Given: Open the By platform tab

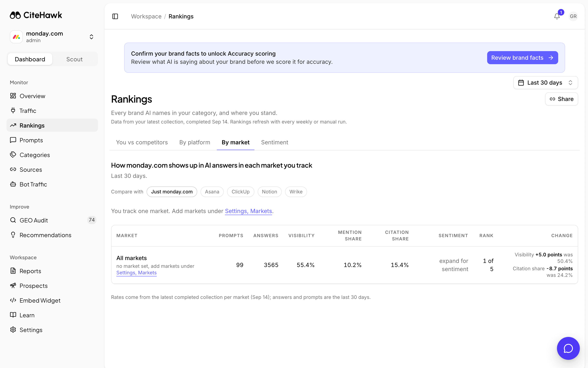Looking at the screenshot, I should point(195,142).
